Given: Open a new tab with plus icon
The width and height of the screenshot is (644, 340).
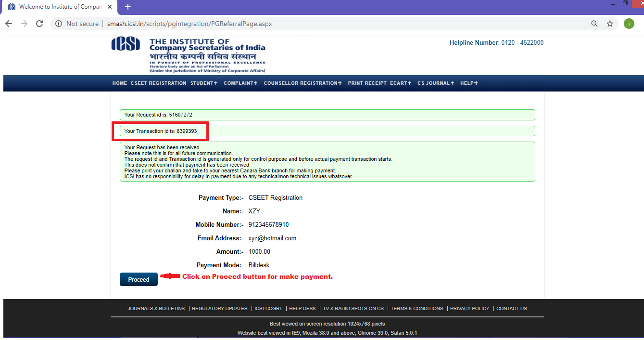Looking at the screenshot, I should pyautogui.click(x=128, y=7).
